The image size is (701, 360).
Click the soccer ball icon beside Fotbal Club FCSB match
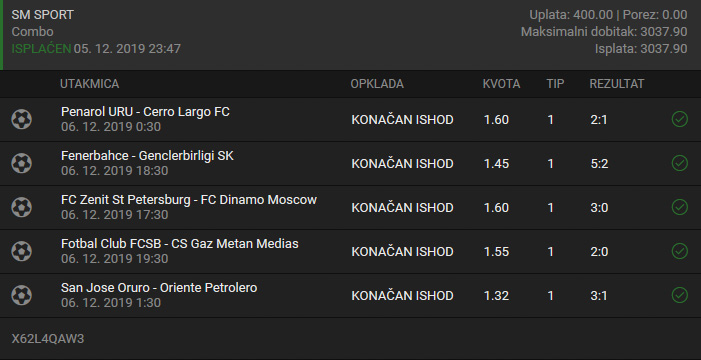(x=21, y=251)
